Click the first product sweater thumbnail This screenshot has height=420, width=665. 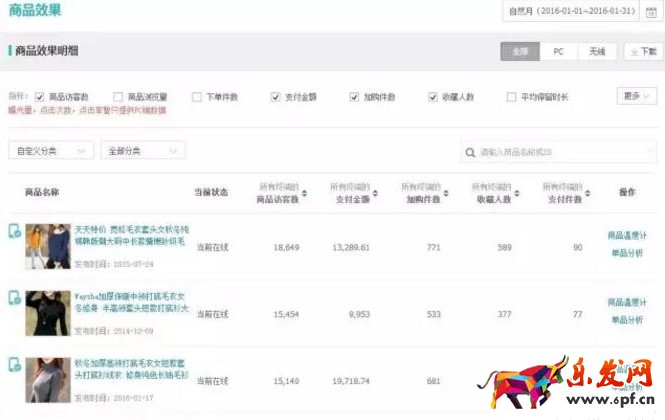point(48,246)
